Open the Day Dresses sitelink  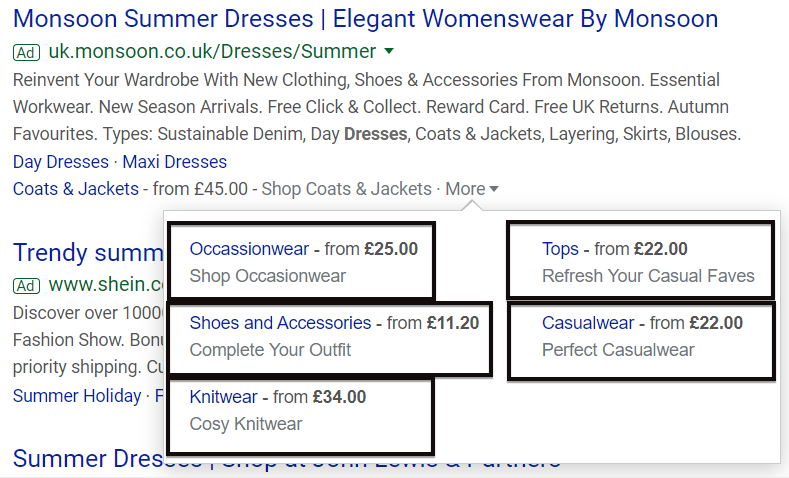click(x=61, y=162)
